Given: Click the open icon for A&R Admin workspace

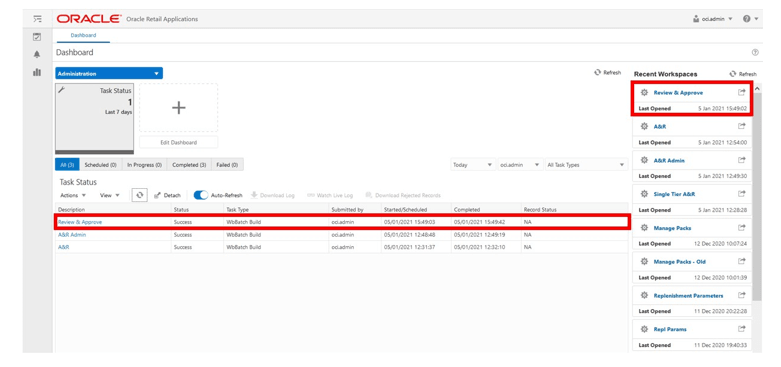Looking at the screenshot, I should (x=741, y=160).
